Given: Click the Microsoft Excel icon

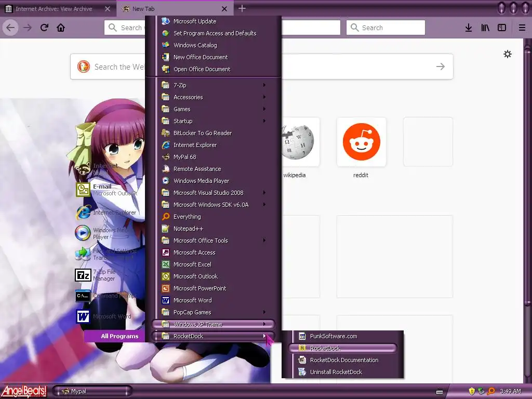Looking at the screenshot, I should click(x=166, y=264).
